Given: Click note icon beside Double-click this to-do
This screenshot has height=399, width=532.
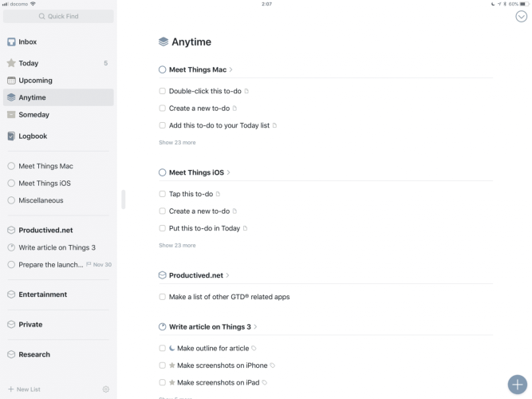Looking at the screenshot, I should pyautogui.click(x=246, y=91).
